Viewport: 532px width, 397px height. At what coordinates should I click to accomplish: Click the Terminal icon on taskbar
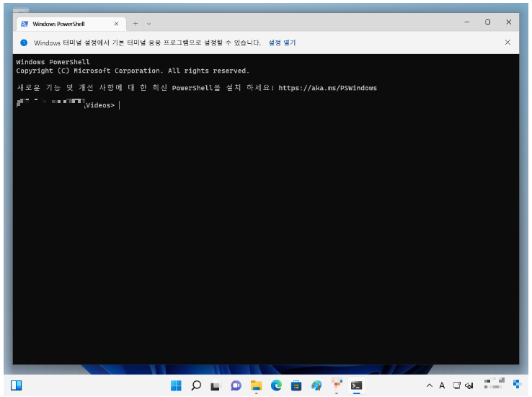356,385
